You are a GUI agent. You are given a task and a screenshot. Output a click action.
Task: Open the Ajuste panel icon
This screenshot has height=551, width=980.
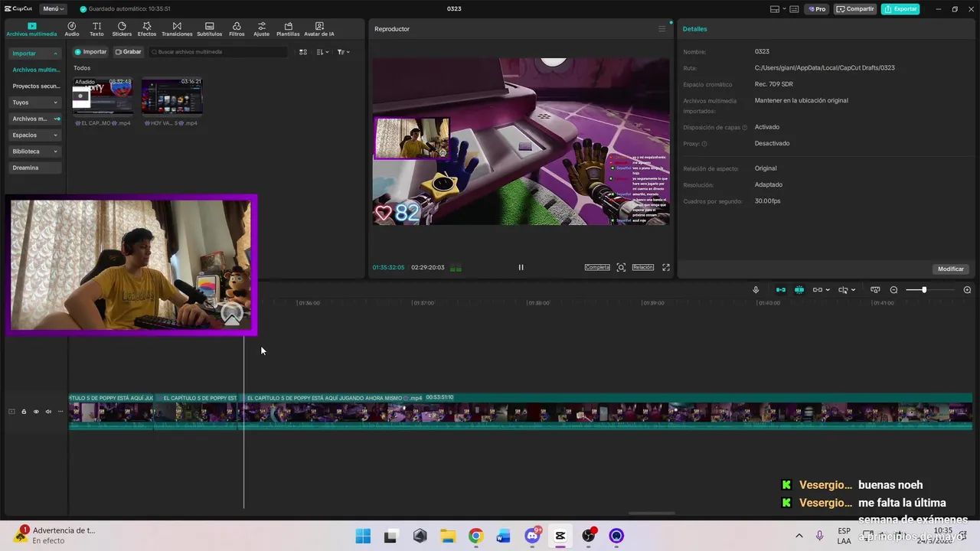262,29
